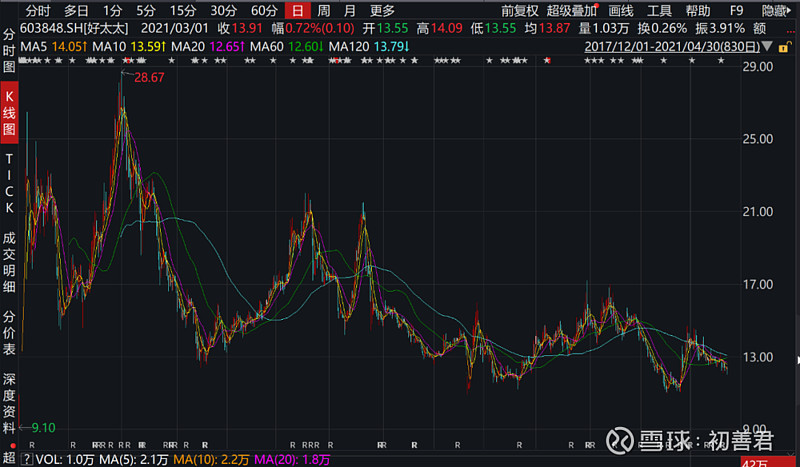This screenshot has height=467, width=800.
Task: Open the 前复权 adjustment option
Action: click(x=519, y=11)
